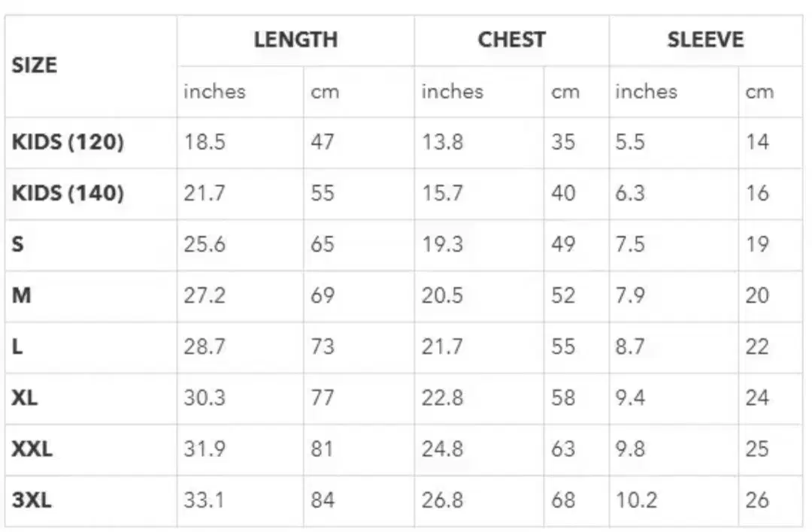Click the 28.7 length value for L
Screen dimensions: 812x532
(x=205, y=346)
